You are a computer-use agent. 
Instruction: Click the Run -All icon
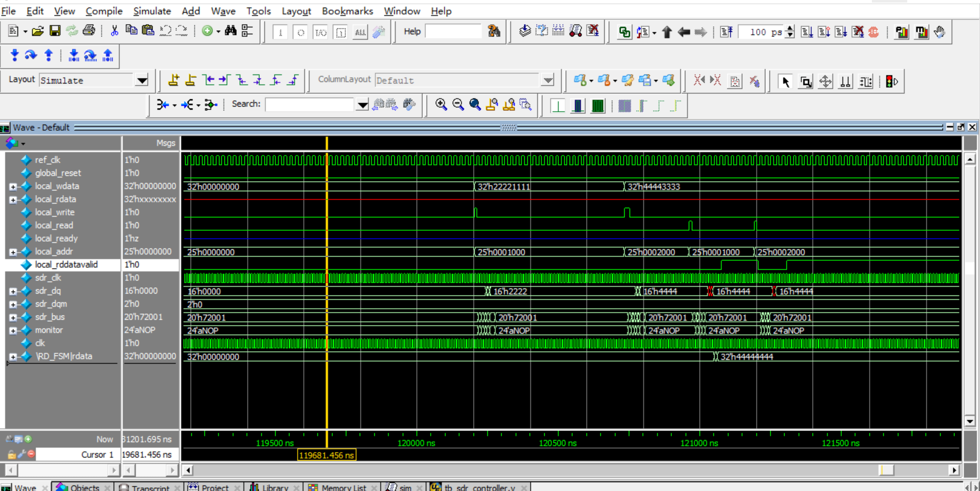[841, 32]
